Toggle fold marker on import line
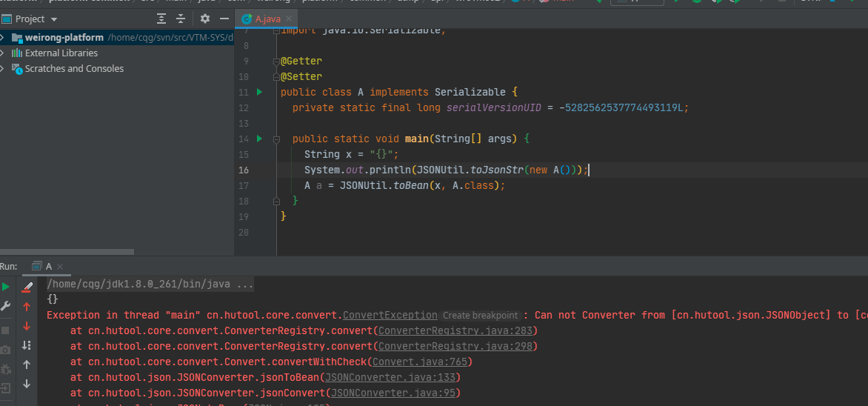Image resolution: width=868 pixels, height=406 pixels. point(277,30)
